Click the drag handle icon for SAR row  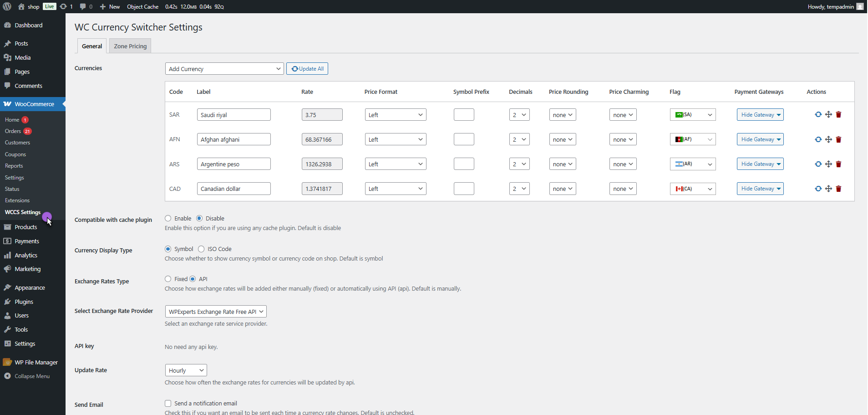[x=828, y=115]
